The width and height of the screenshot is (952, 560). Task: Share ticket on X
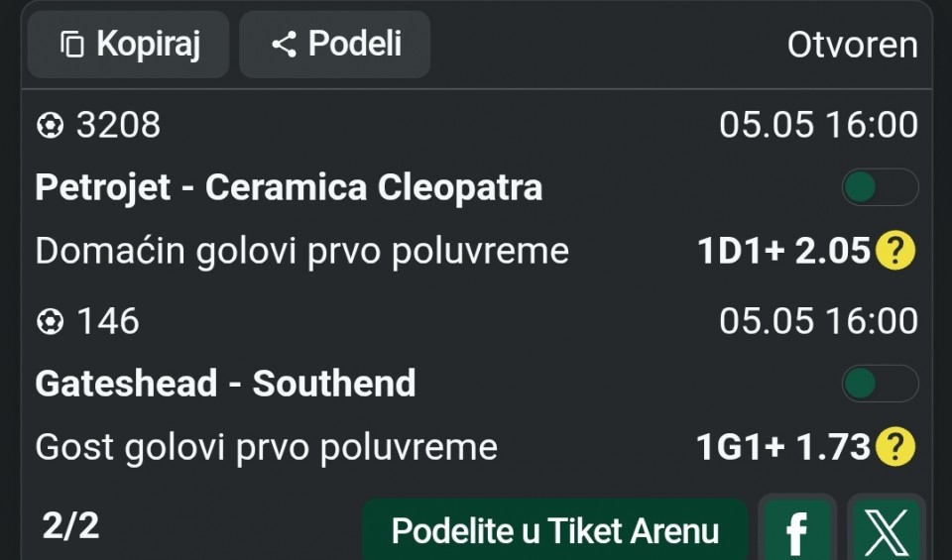click(886, 530)
